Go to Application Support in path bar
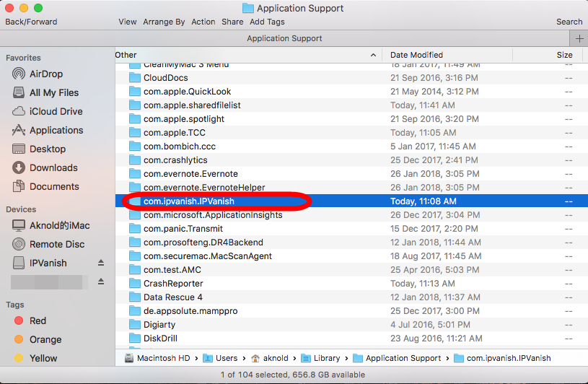Image resolution: width=588 pixels, height=384 pixels. point(397,358)
